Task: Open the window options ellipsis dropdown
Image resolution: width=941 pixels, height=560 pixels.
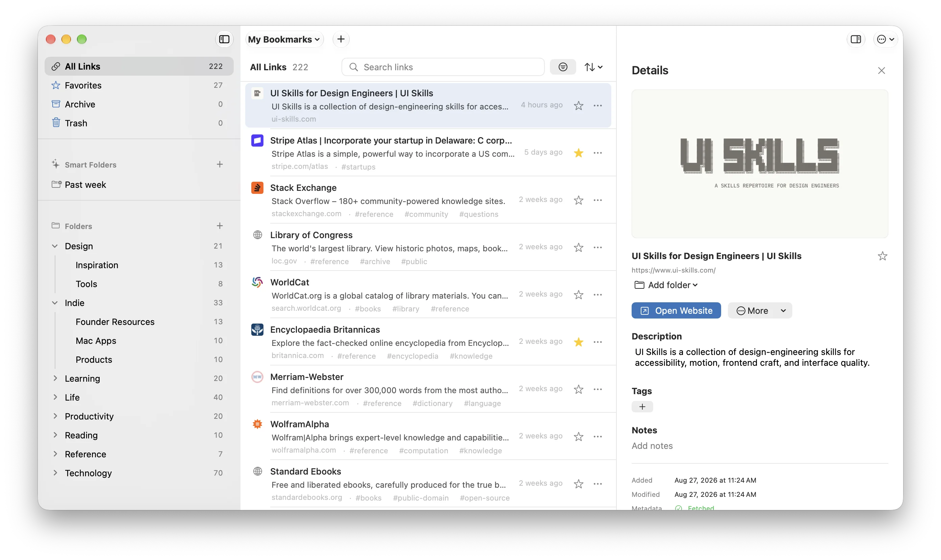Action: click(885, 39)
